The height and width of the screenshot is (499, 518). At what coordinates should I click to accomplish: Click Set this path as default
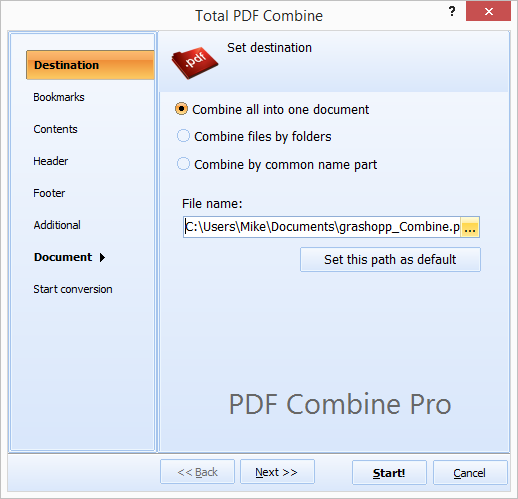point(390,259)
